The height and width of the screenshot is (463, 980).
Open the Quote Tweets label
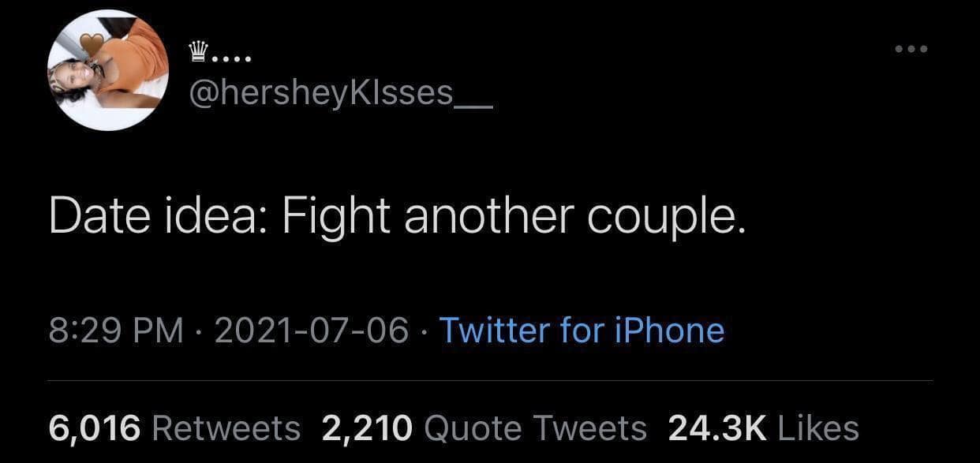(535, 428)
